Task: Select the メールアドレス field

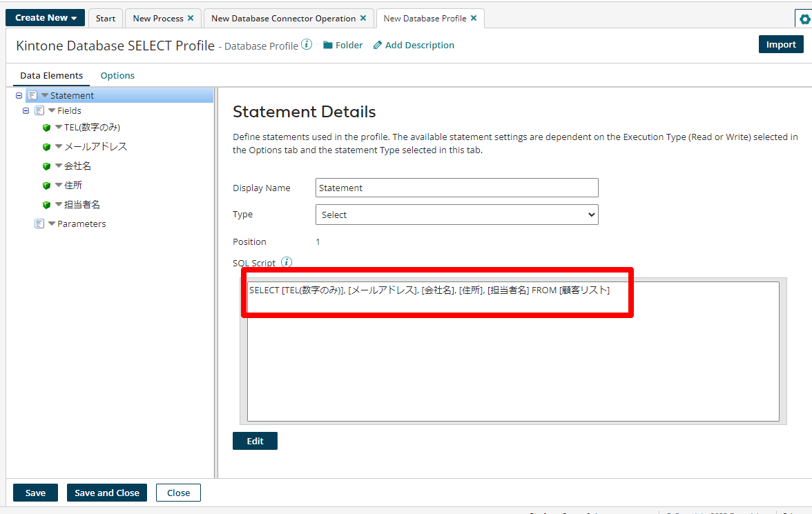Action: point(95,146)
